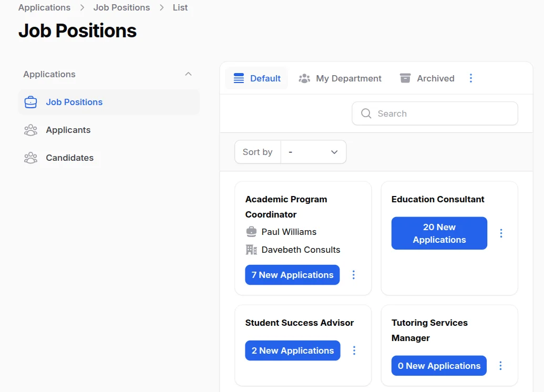Click the Student Success Advisor card title
Screen dimensions: 544x392
coord(300,323)
